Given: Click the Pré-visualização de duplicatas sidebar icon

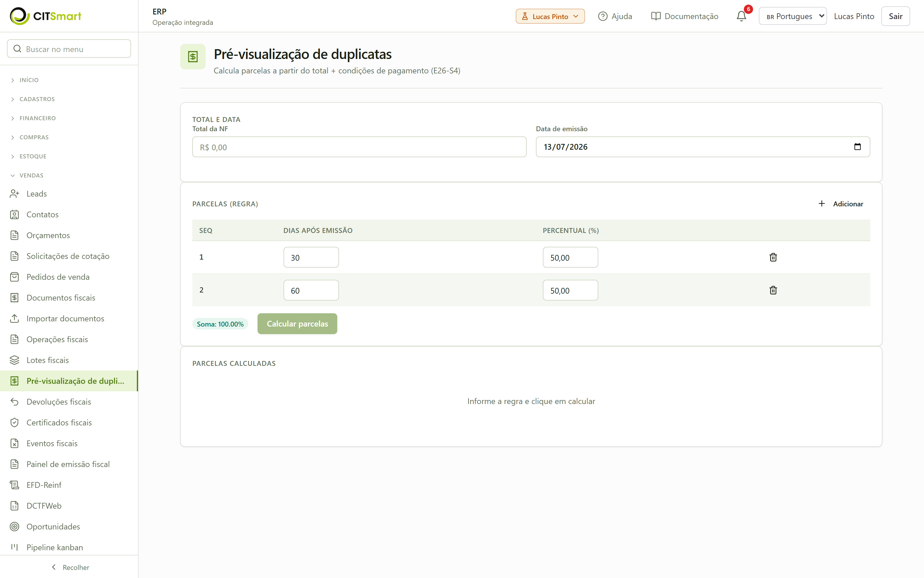Looking at the screenshot, I should pyautogui.click(x=14, y=381).
